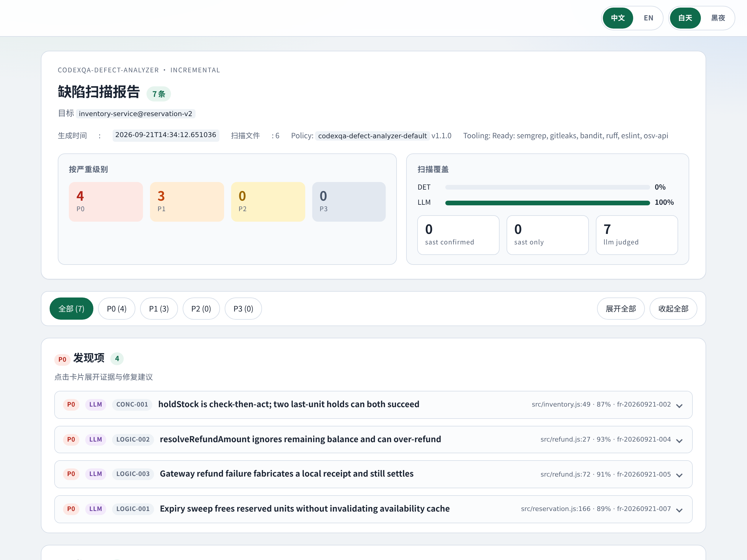This screenshot has width=747, height=560.
Task: Filter findings by P3 (0)
Action: point(243,309)
